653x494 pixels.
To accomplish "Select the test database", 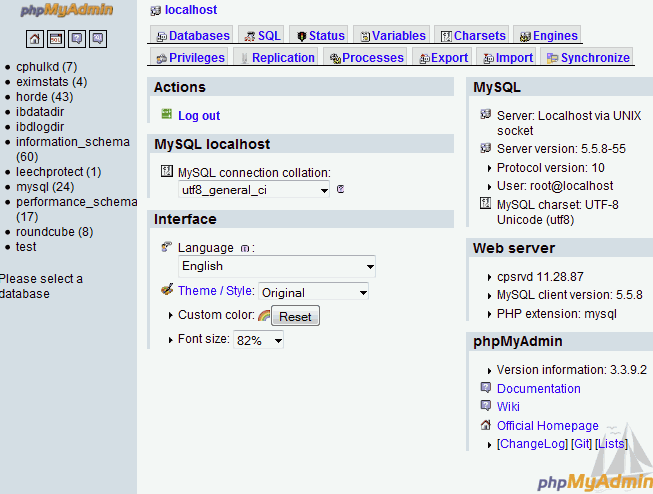I will [x=26, y=247].
